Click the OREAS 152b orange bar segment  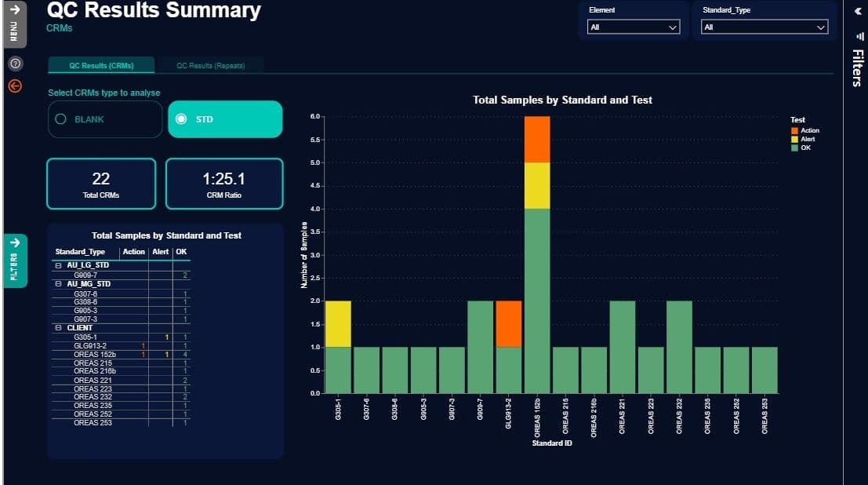coord(537,140)
